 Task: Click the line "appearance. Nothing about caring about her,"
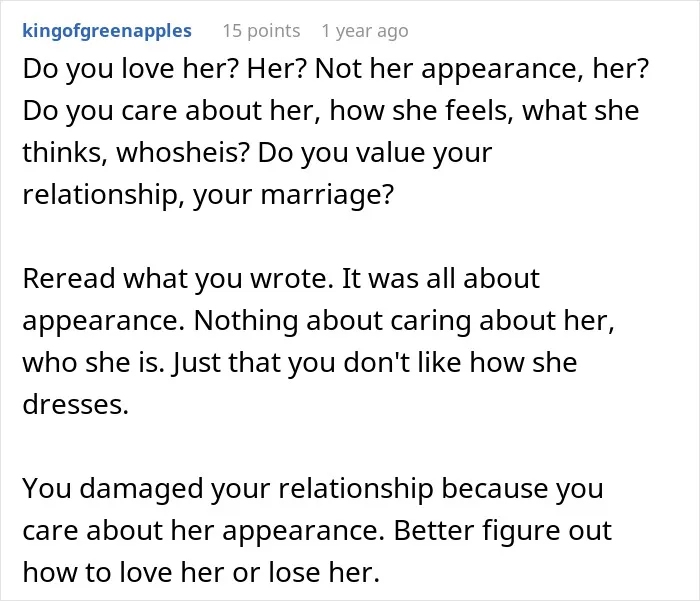pos(318,321)
